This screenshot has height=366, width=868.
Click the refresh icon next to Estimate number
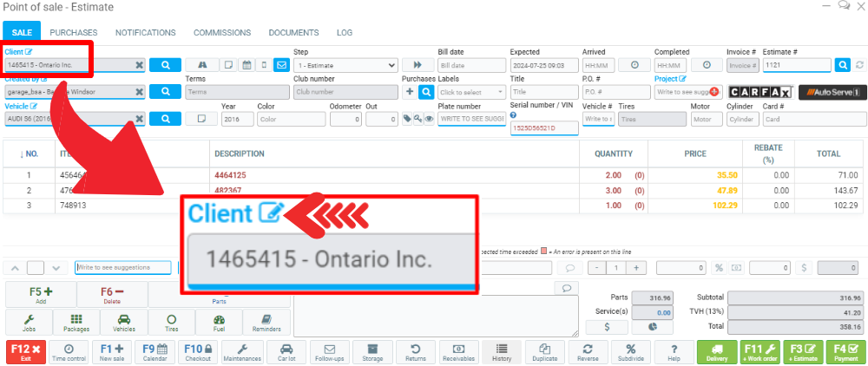point(859,65)
